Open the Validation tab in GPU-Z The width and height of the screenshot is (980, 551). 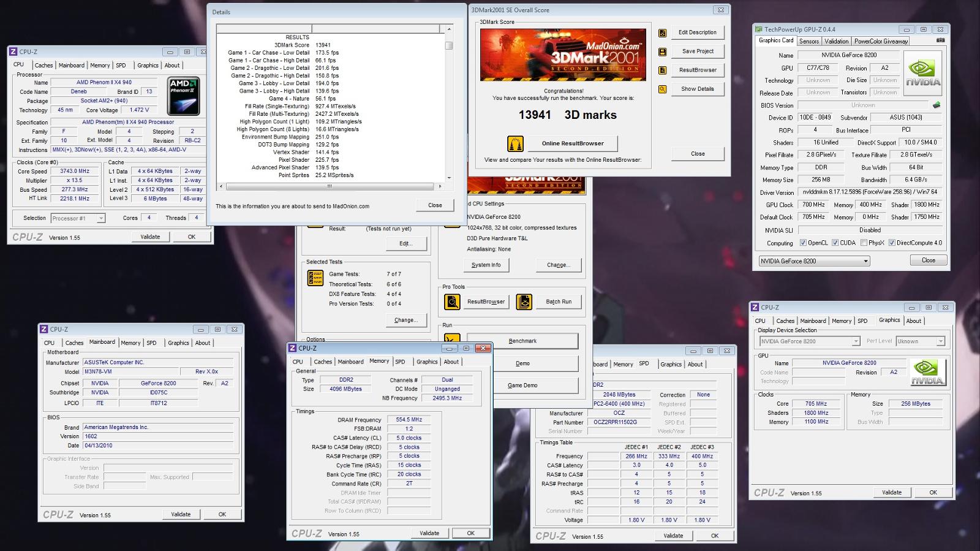[836, 41]
